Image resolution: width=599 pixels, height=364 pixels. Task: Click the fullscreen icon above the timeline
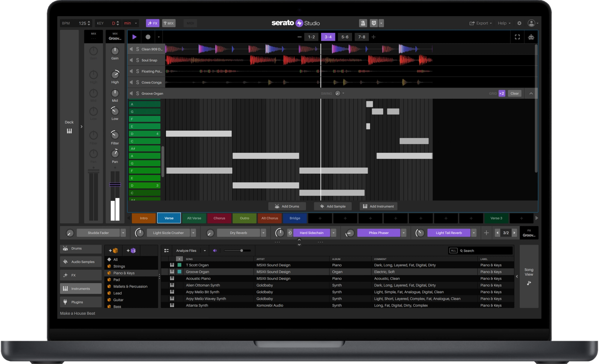coord(517,37)
